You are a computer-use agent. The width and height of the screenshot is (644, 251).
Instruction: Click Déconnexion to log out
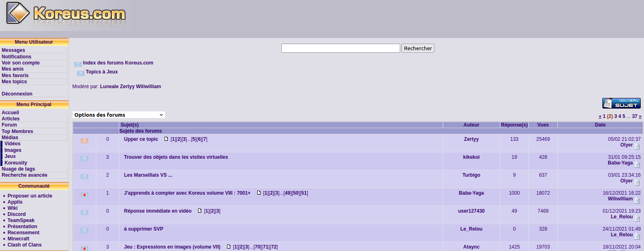click(17, 94)
